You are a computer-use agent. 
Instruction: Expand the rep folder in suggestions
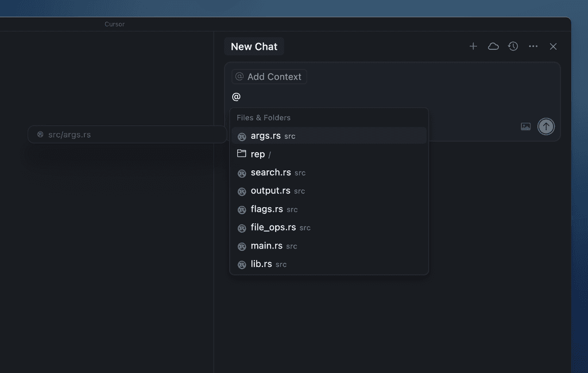click(x=257, y=154)
